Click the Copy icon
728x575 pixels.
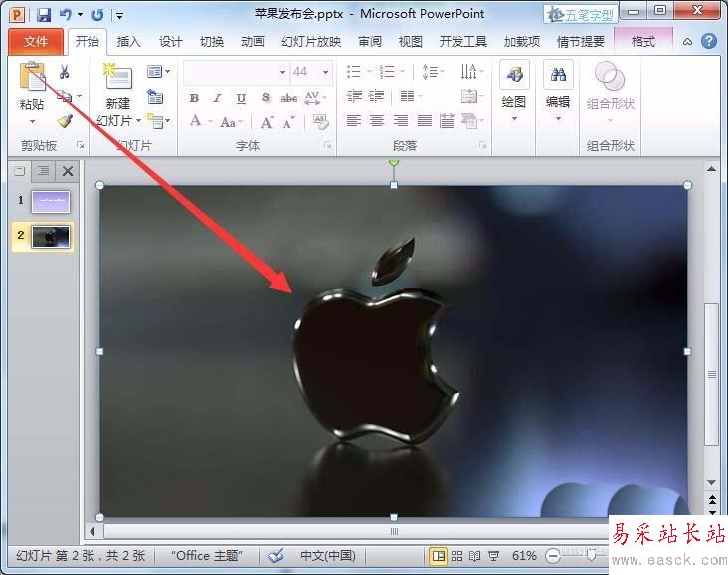pyautogui.click(x=64, y=96)
